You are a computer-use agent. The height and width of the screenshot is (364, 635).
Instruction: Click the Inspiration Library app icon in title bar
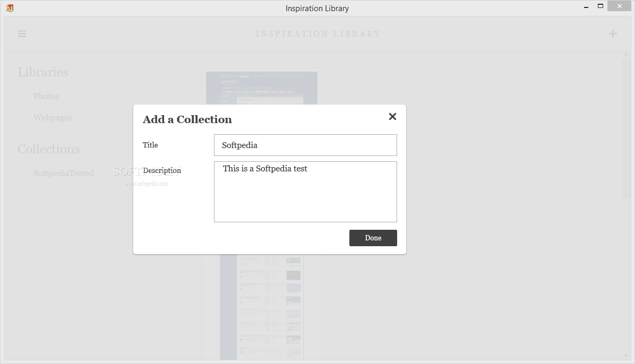coord(10,7)
